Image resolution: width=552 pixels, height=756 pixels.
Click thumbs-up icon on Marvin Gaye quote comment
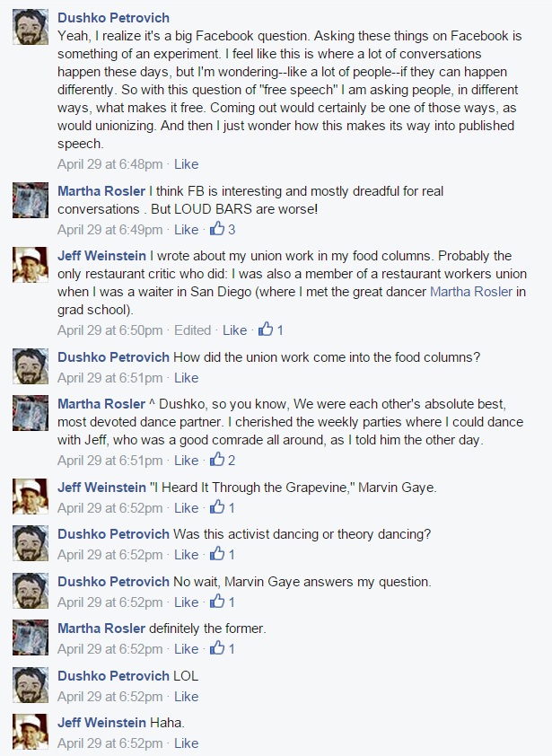(216, 507)
